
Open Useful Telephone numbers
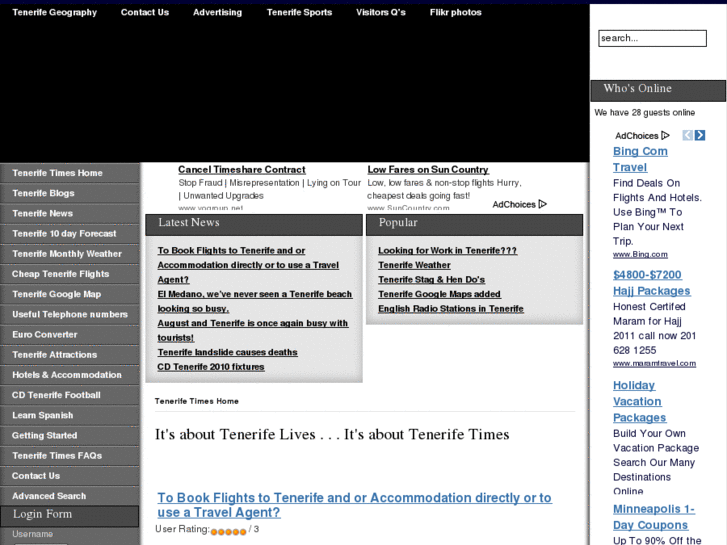[x=70, y=314]
